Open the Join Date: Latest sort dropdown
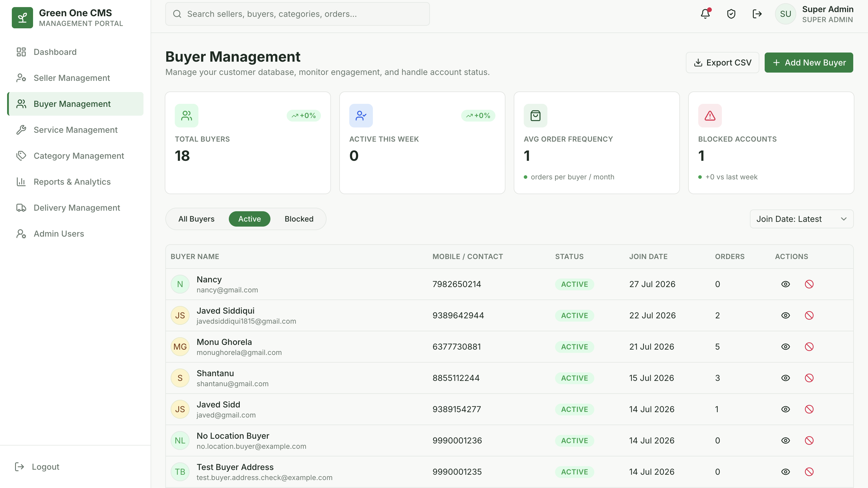The height and width of the screenshot is (488, 868). pyautogui.click(x=802, y=219)
